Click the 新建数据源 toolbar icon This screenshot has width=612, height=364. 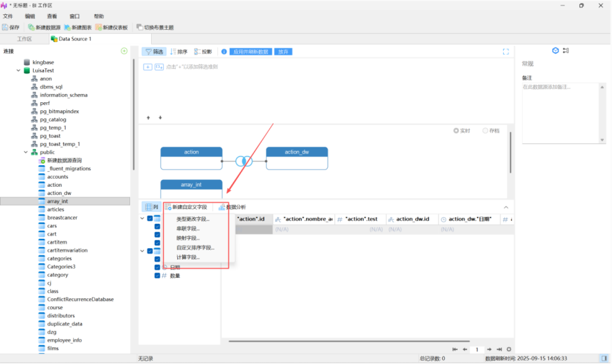click(x=32, y=28)
